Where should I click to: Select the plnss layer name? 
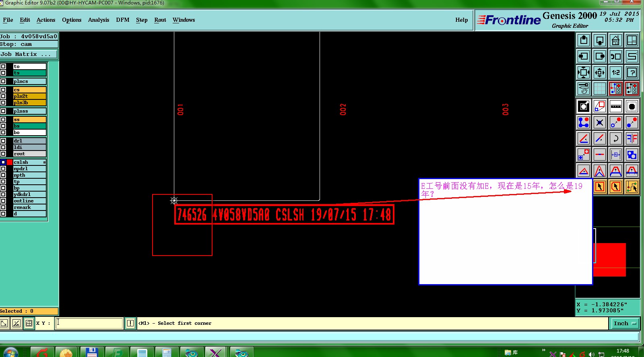[29, 111]
